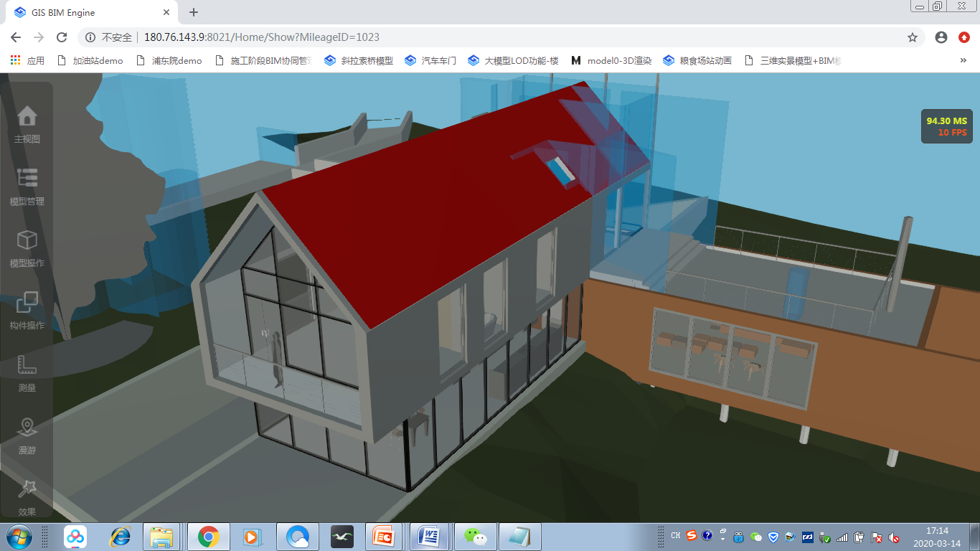Open a new browser tab
This screenshot has width=980, height=551.
coord(192,12)
